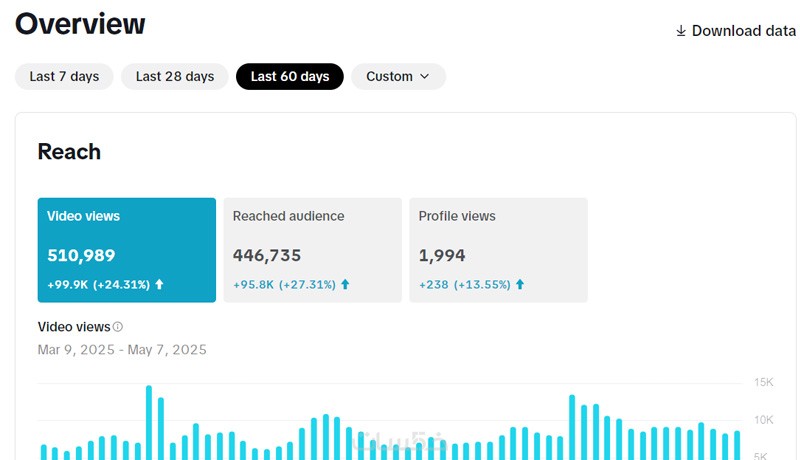
Task: Click the 15K axis label
Action: click(764, 382)
